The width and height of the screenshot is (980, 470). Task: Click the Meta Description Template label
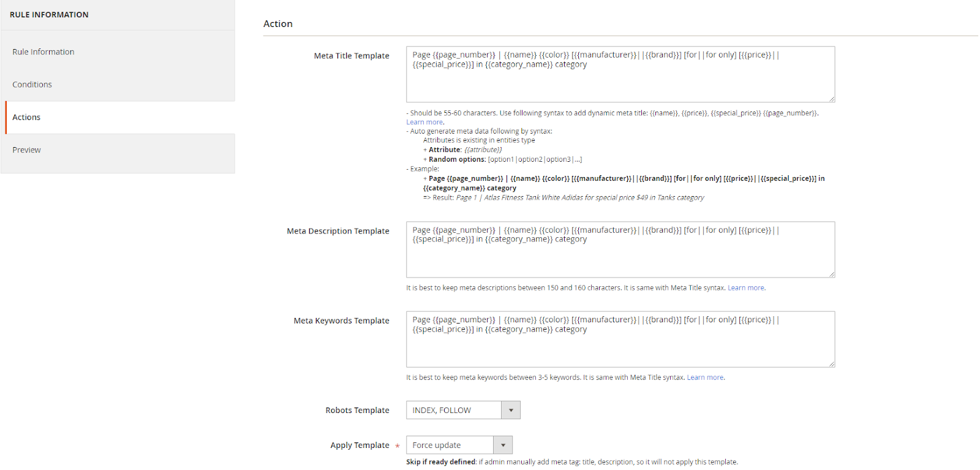pyautogui.click(x=338, y=231)
